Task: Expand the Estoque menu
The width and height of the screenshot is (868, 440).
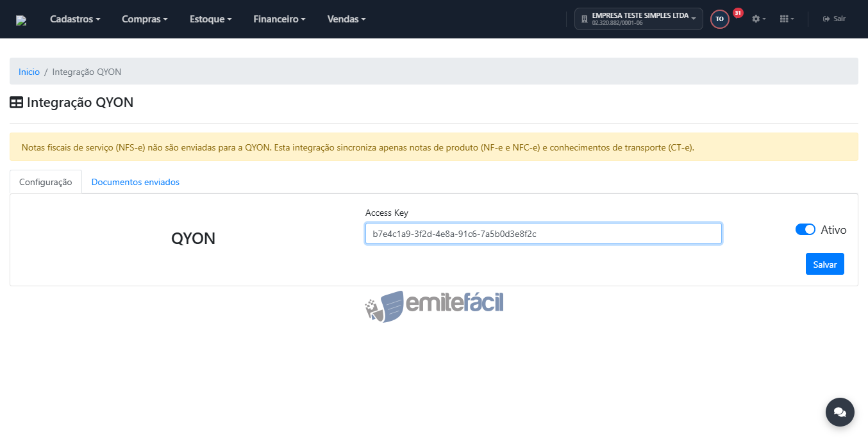Action: [211, 19]
